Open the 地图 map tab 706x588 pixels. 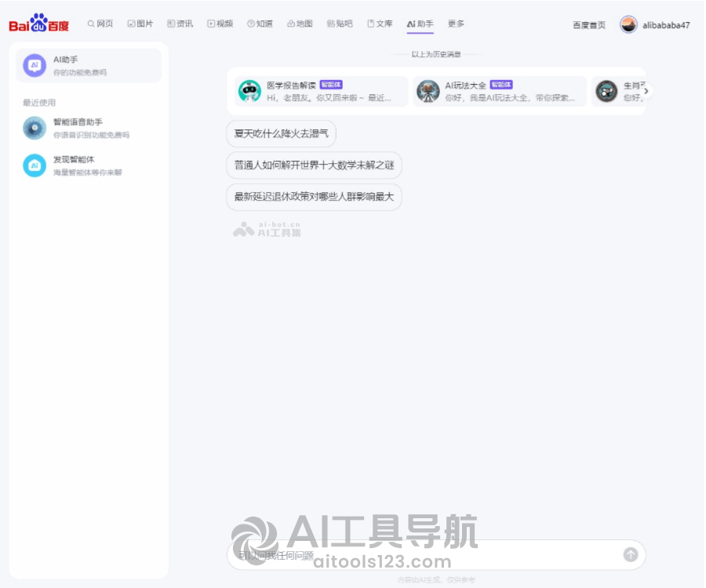[300, 24]
